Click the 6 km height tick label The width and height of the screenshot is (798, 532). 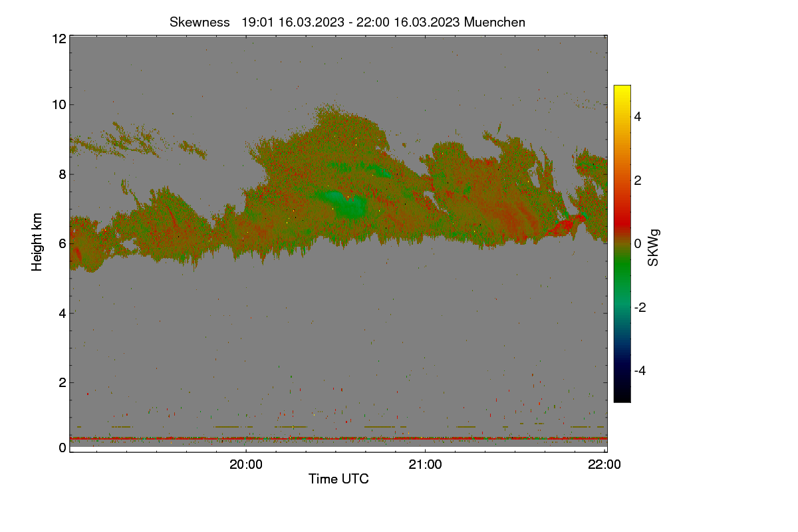(63, 243)
